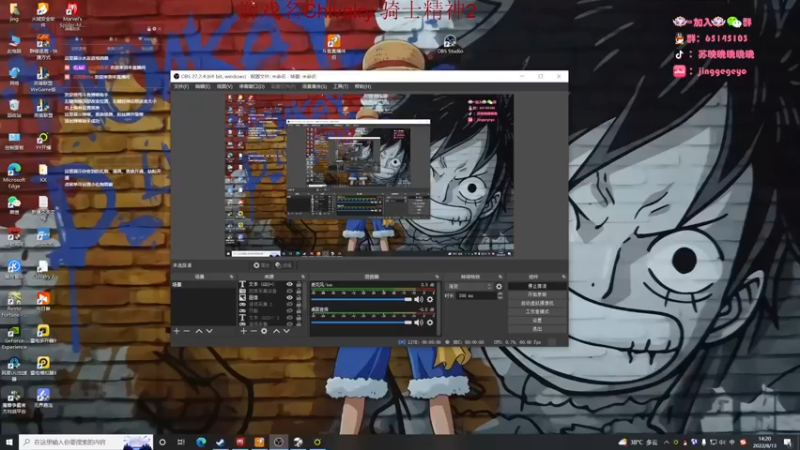Move the source down in Sources panel
This screenshot has height=450, width=800.
click(x=287, y=331)
